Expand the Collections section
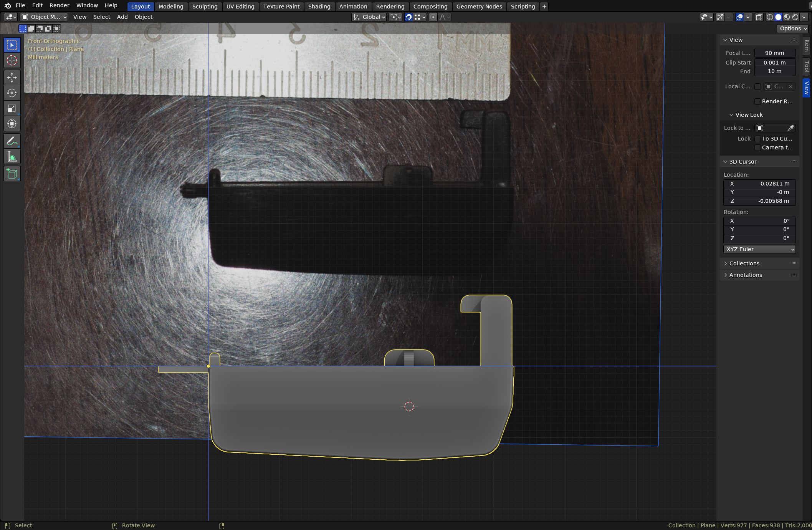 click(745, 263)
